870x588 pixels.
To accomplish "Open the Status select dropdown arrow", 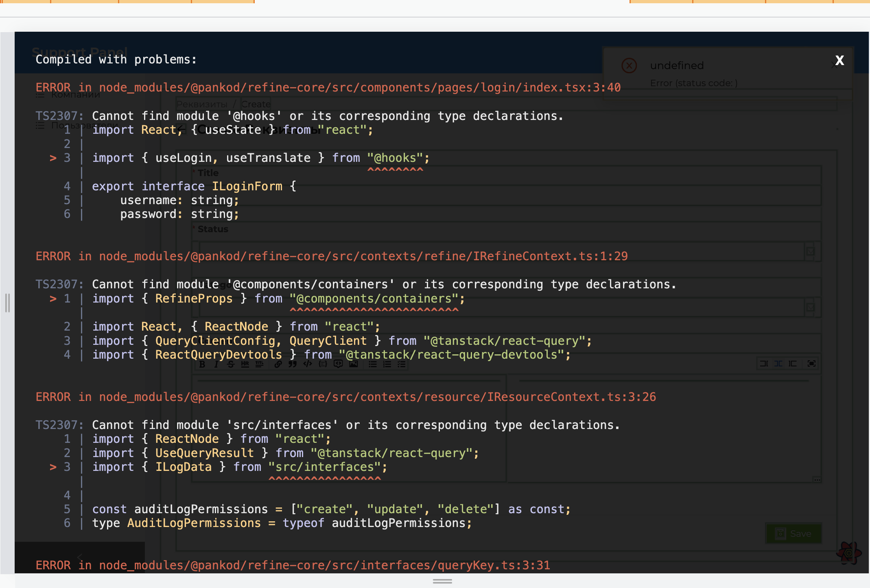I will pos(811,251).
